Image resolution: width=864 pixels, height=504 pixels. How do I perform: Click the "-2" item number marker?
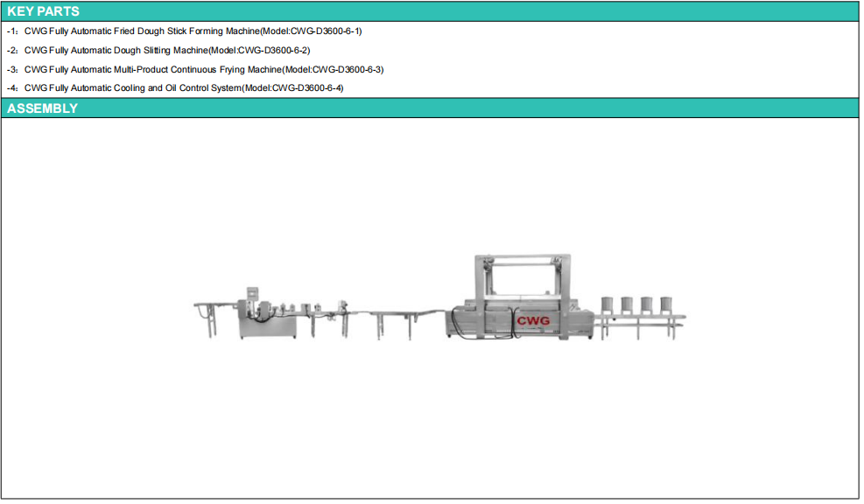pyautogui.click(x=11, y=50)
